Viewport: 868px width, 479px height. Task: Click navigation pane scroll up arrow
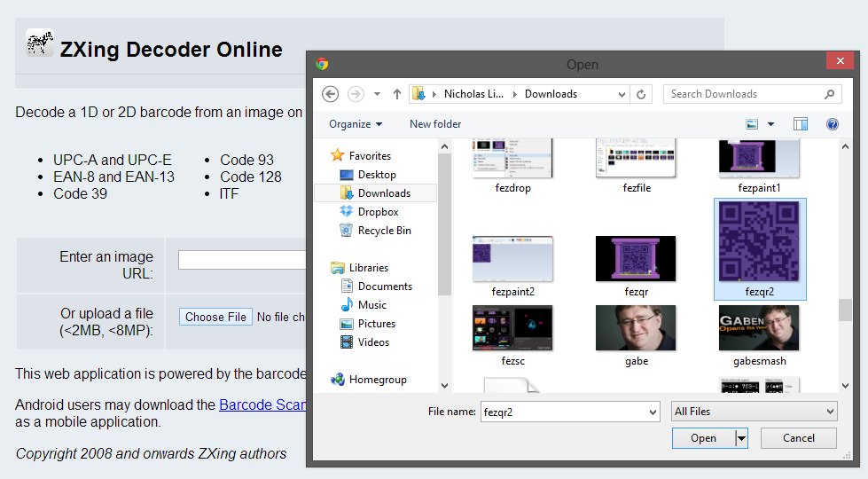click(x=444, y=146)
